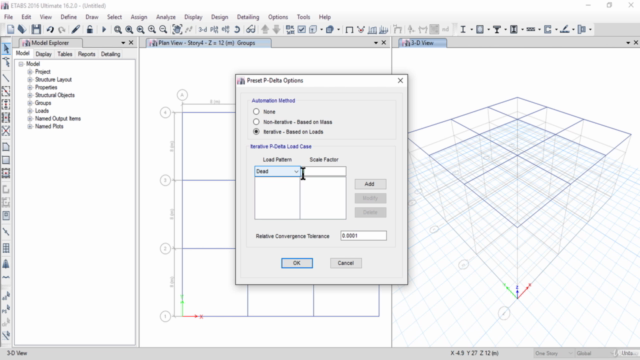Click the grid table icon in left toolbar
The height and width of the screenshot is (360, 640).
coord(6,248)
